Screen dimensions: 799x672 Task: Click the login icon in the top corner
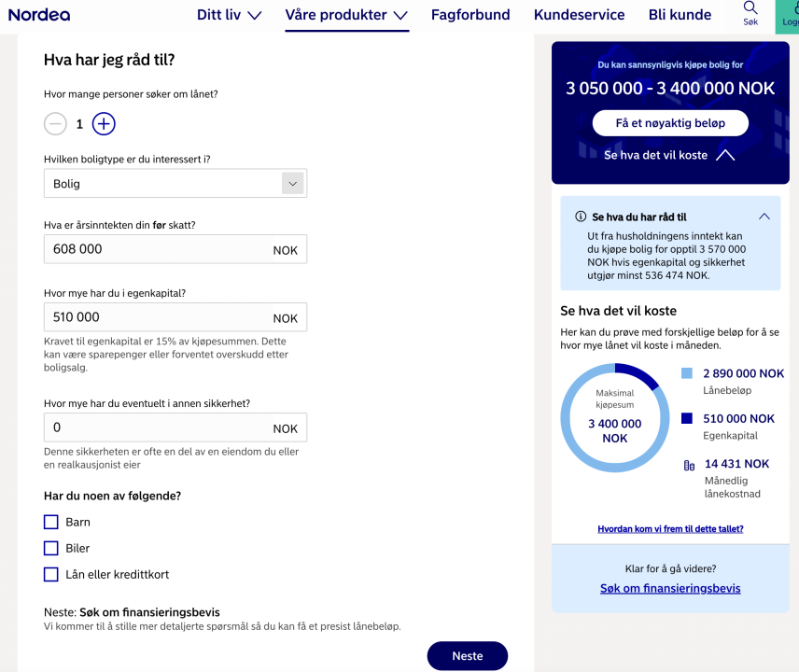click(790, 9)
